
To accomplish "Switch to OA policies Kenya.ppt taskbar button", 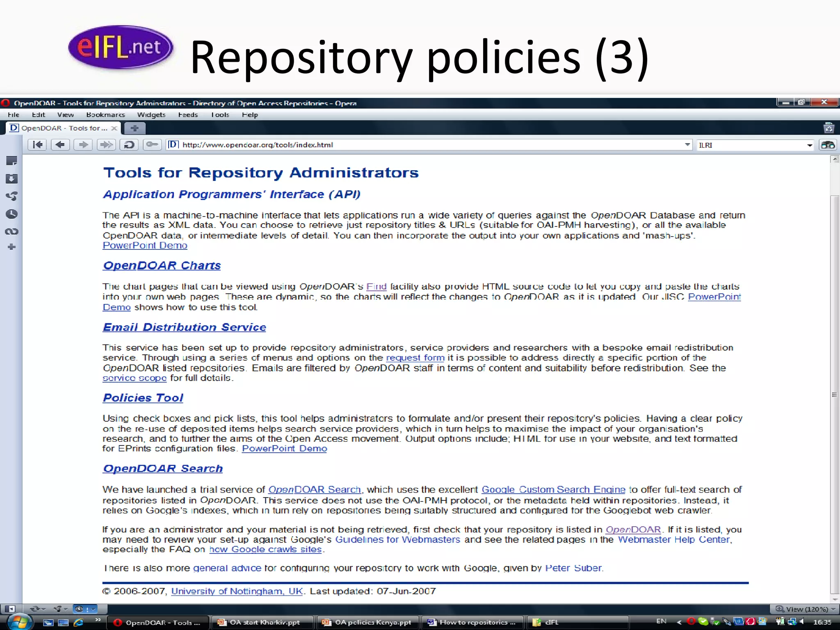I will point(368,622).
